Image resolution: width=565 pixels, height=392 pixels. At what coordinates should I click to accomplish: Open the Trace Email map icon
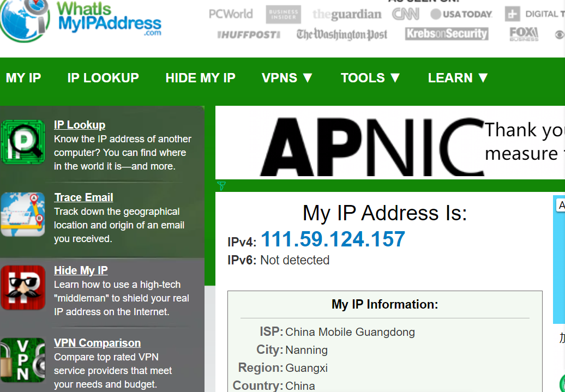[23, 214]
